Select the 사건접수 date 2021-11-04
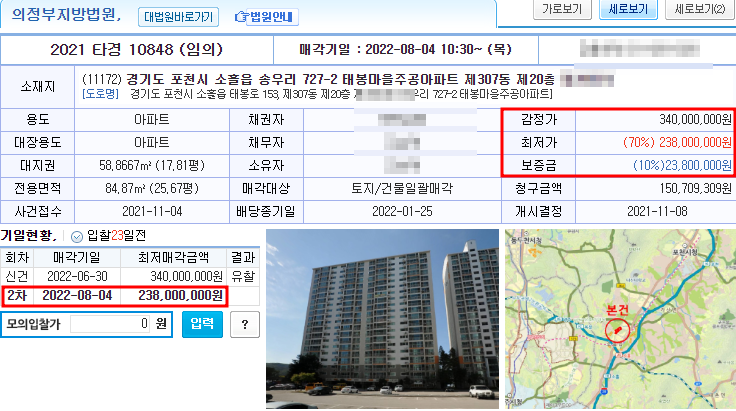Viewport: 736px width, 411px height. (x=152, y=212)
